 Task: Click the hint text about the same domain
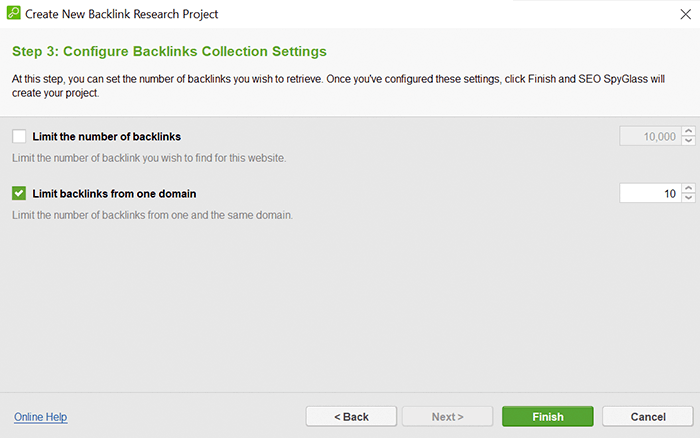pyautogui.click(x=152, y=215)
